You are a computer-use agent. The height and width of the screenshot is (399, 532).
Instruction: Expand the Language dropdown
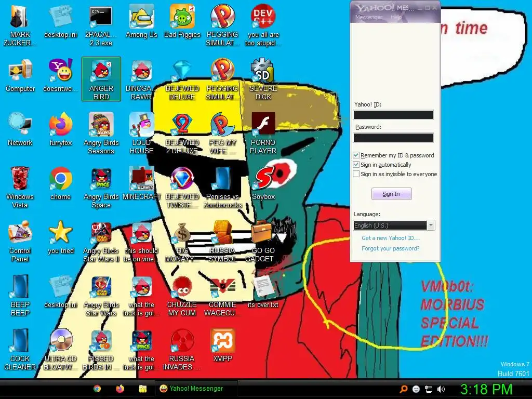click(431, 225)
